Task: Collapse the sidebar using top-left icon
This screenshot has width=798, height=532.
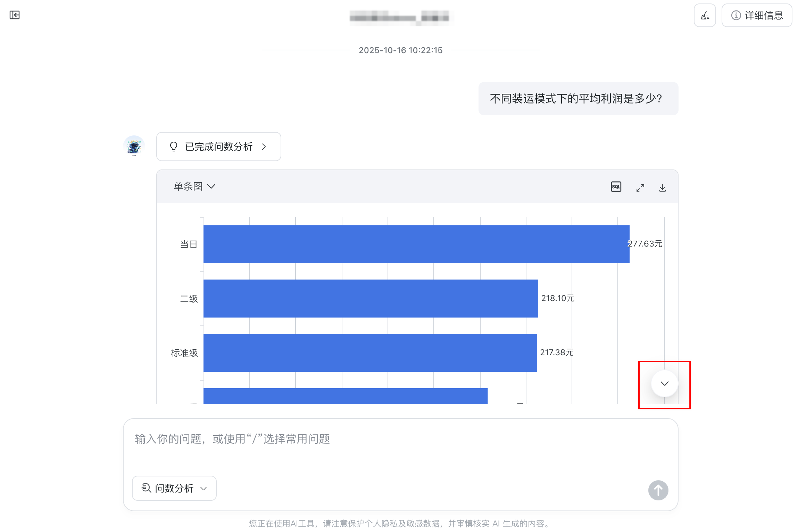Action: click(x=15, y=15)
